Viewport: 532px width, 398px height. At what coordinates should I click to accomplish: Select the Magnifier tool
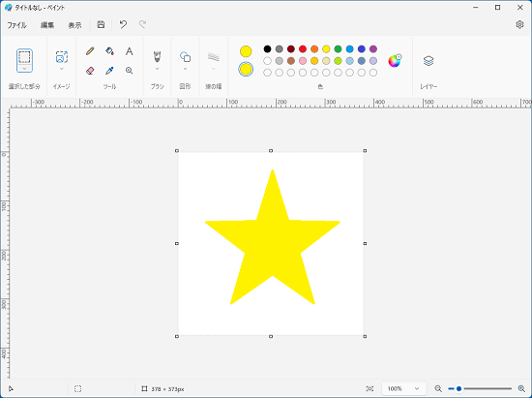pyautogui.click(x=130, y=71)
